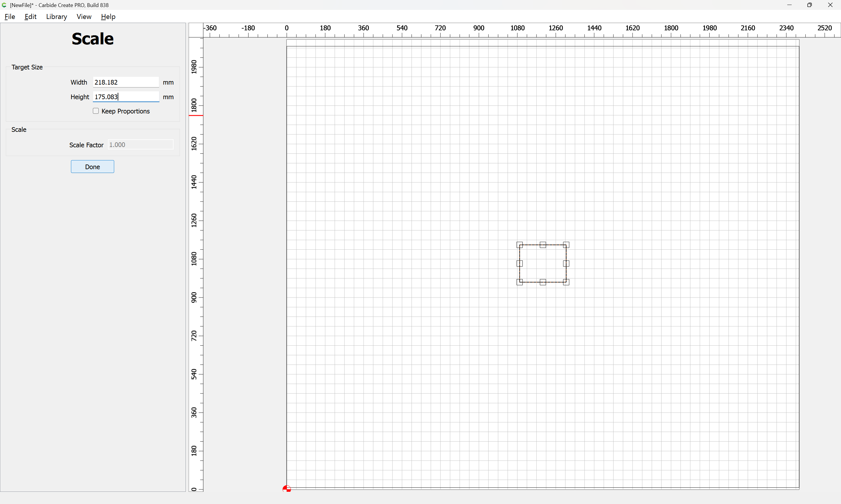841x504 pixels.
Task: Click the Carbide Create app logo icon
Action: click(4, 5)
